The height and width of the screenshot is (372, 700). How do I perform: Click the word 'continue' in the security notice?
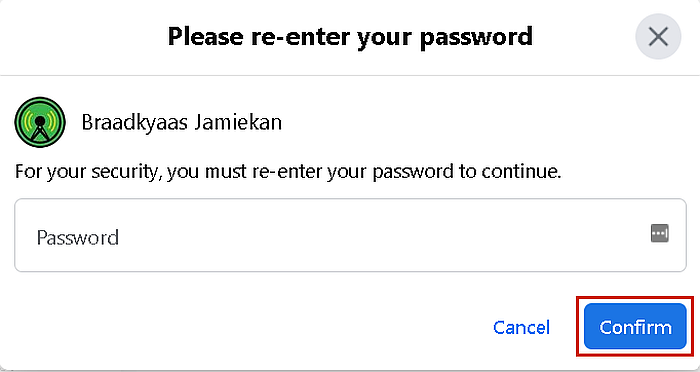[521, 171]
